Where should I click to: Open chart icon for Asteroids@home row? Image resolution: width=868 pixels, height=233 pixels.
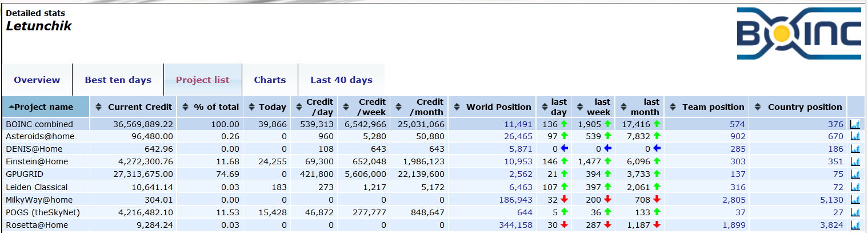[855, 137]
